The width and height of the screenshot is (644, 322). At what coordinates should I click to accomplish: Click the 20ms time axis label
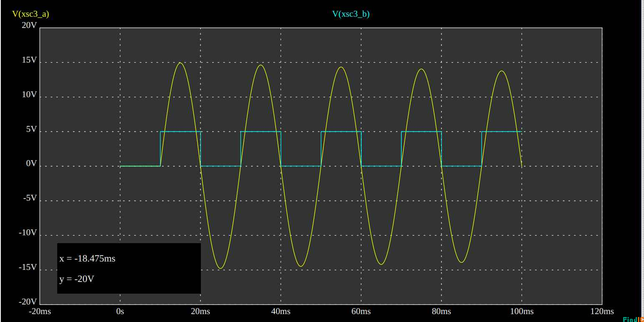(200, 312)
